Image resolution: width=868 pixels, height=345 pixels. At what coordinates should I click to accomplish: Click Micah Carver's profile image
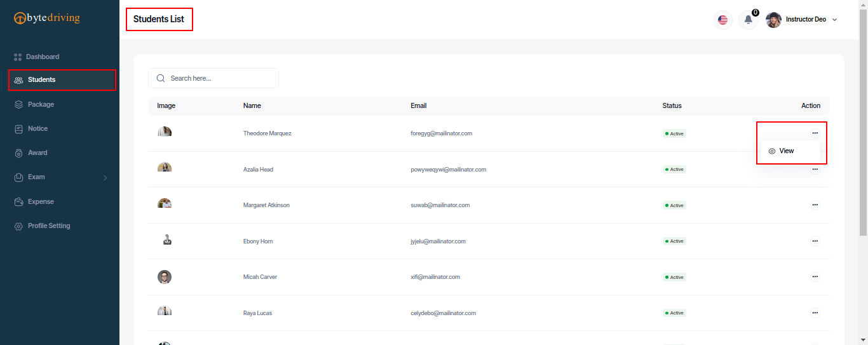165,277
